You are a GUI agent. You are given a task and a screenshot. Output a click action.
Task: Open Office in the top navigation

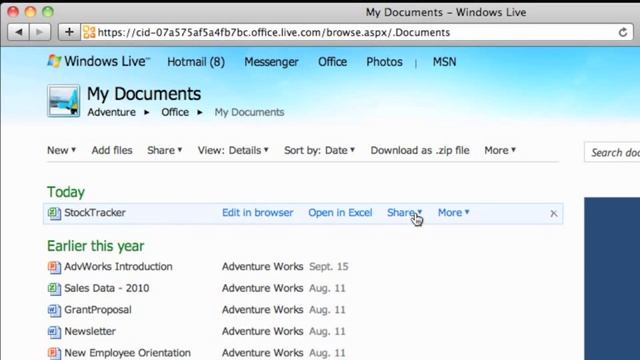click(x=333, y=62)
